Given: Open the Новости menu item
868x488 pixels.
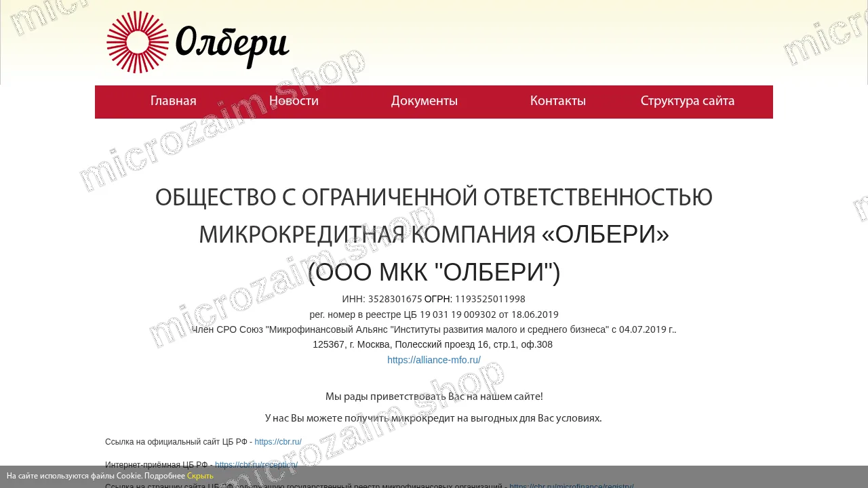Looking at the screenshot, I should (294, 101).
